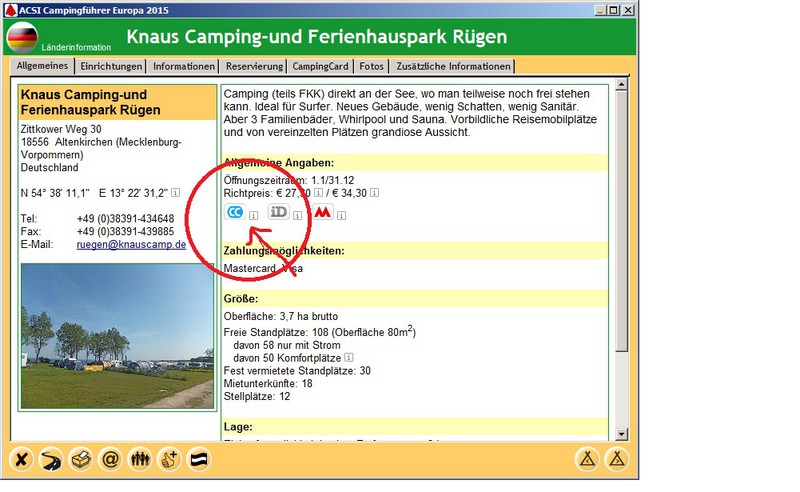The image size is (800, 492).
Task: Open the Fotos tab
Action: 371,67
